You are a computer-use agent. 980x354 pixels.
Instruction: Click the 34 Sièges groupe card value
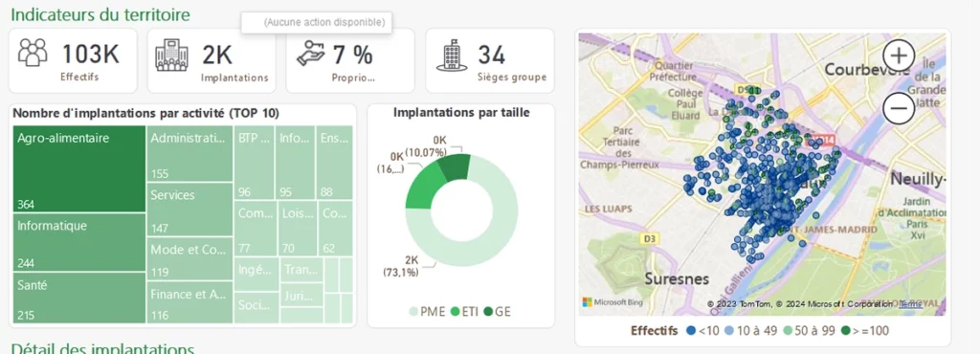tap(492, 55)
